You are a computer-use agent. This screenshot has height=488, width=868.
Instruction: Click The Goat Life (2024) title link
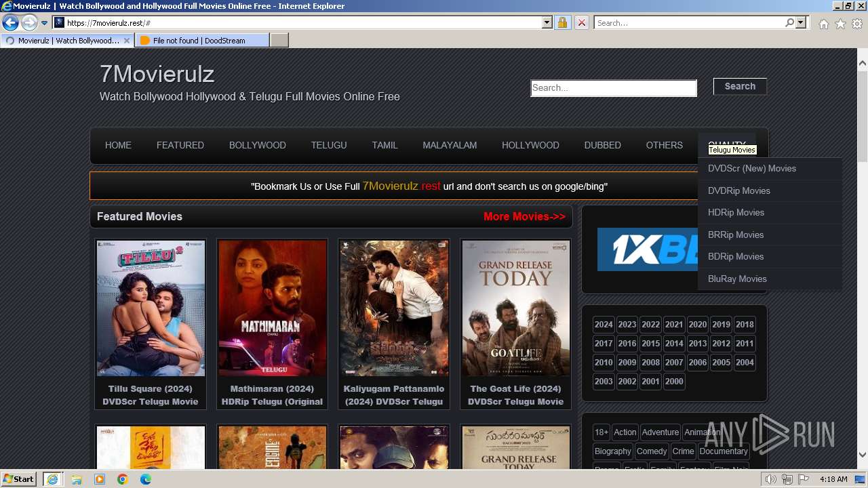click(x=515, y=395)
